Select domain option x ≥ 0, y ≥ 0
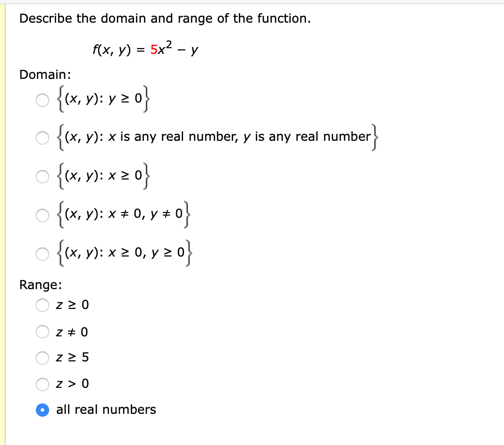 point(42,254)
